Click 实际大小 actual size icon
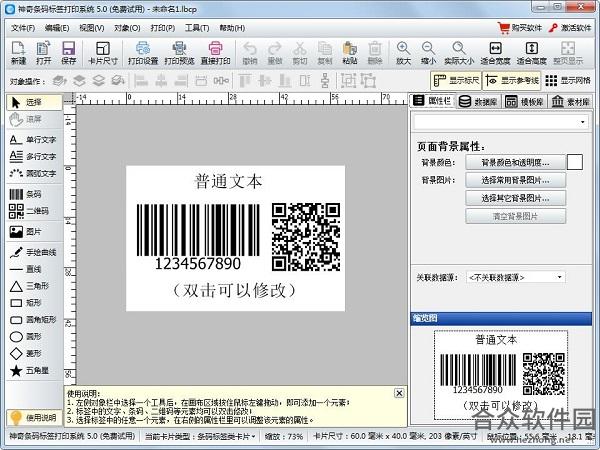 [459, 53]
